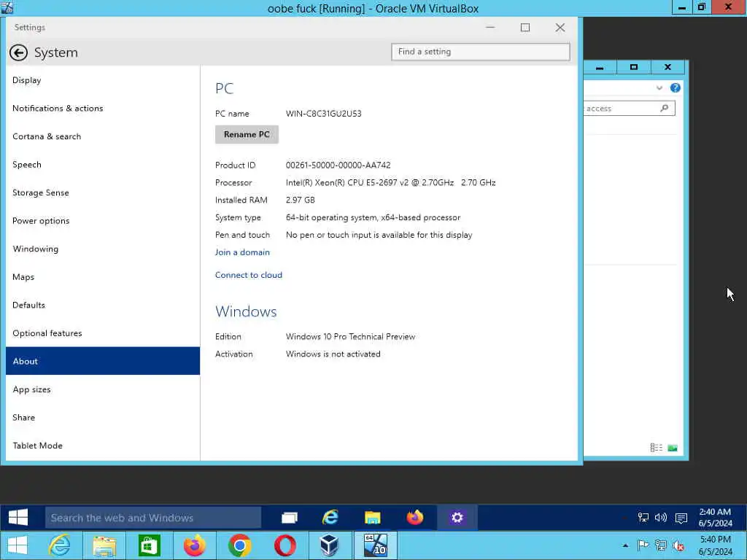Click host muted volume tray icon
The height and width of the screenshot is (560, 747).
click(x=678, y=545)
